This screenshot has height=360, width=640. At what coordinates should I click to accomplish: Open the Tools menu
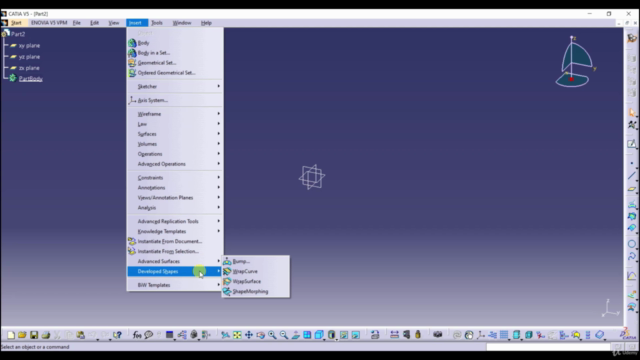(x=157, y=23)
